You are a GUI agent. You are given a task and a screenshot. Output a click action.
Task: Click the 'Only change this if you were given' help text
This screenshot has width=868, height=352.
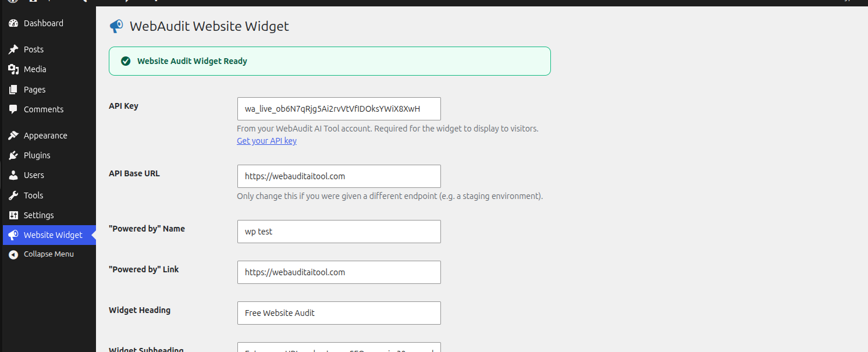pyautogui.click(x=390, y=196)
